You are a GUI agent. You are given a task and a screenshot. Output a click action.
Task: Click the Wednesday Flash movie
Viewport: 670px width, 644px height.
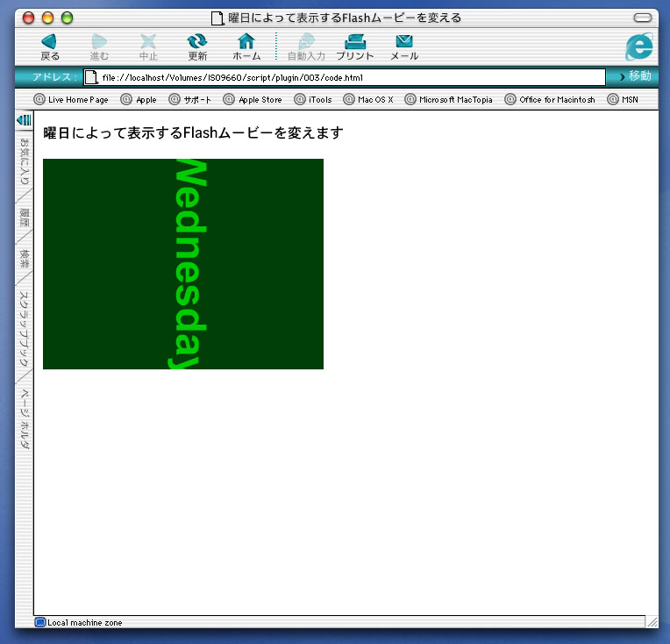pyautogui.click(x=183, y=264)
